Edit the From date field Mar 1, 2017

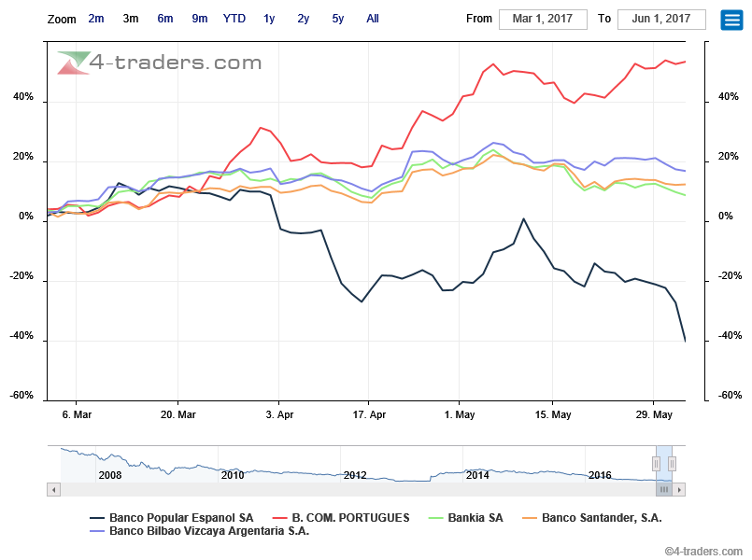coord(543,20)
